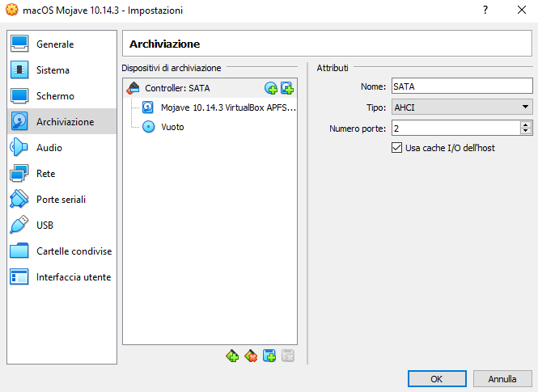Viewport: 538px width, 392px height.
Task: Confirm settings with OK button
Action: click(x=437, y=379)
